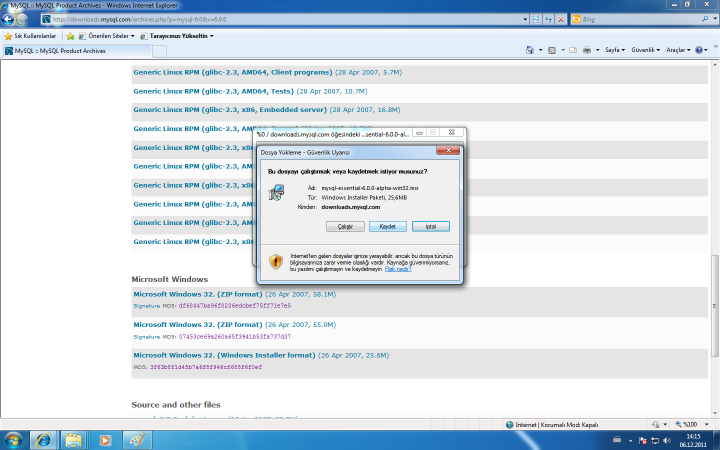
Task: Click the Windows Start orb
Action: coord(14,439)
